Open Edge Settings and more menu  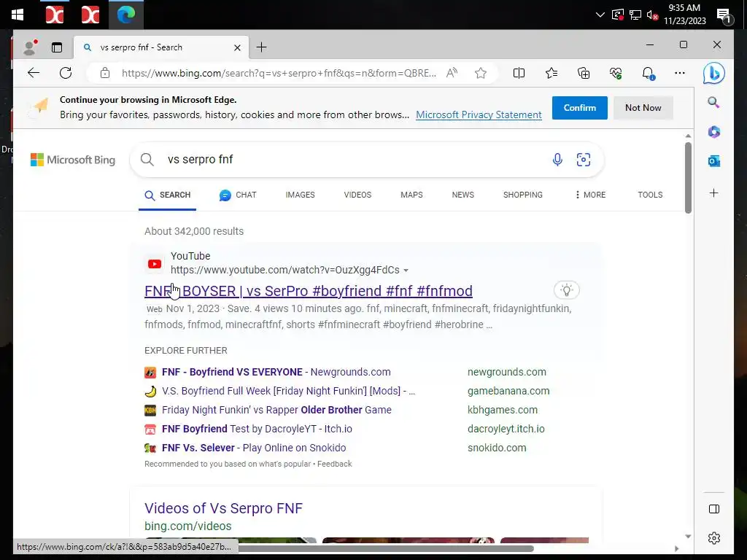point(680,73)
